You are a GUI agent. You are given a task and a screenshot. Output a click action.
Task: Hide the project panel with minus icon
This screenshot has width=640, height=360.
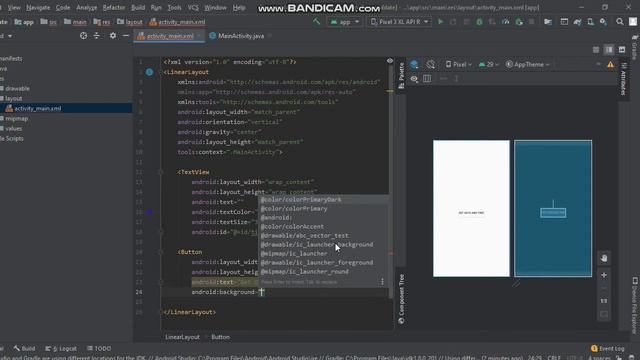126,36
